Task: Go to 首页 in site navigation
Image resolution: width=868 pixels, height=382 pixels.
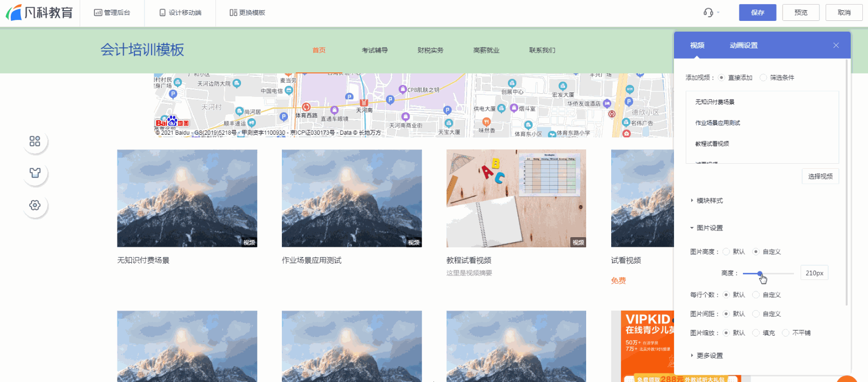Action: pos(319,50)
